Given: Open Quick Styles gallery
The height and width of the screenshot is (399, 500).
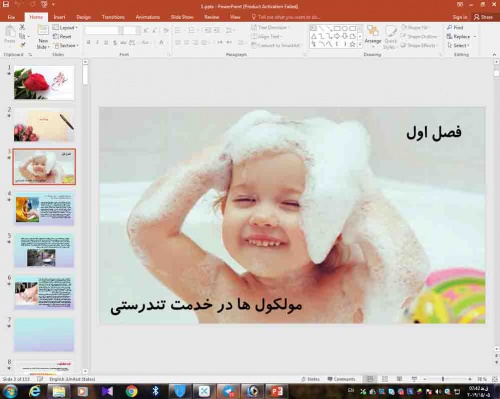Looking at the screenshot, I should 390,37.
